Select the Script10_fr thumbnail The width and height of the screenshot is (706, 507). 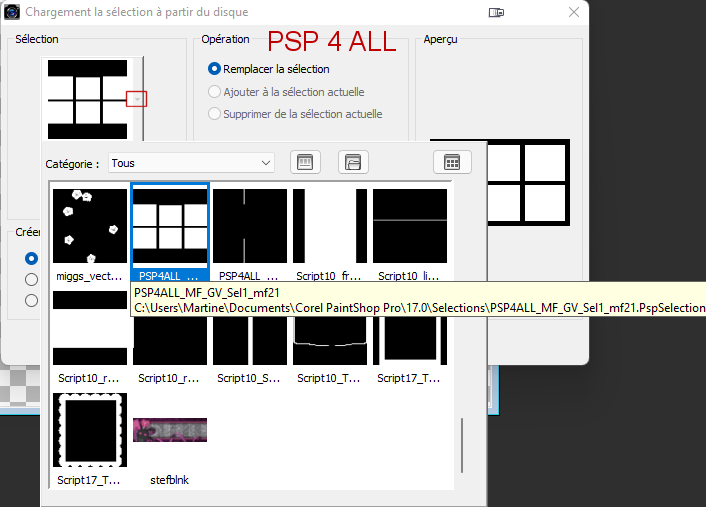(x=330, y=226)
